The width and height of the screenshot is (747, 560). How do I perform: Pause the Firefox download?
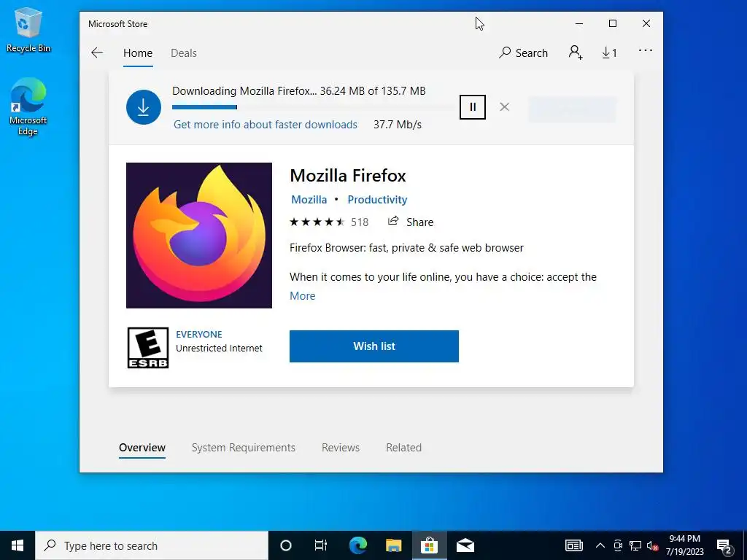click(x=473, y=107)
